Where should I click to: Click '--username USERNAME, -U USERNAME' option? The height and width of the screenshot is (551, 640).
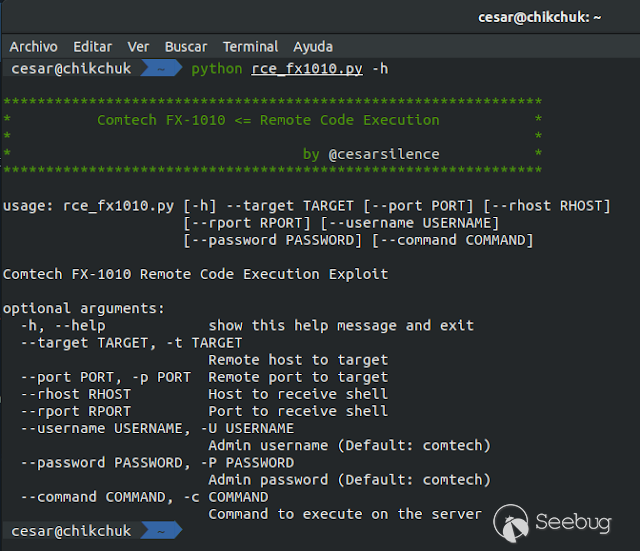click(x=157, y=429)
